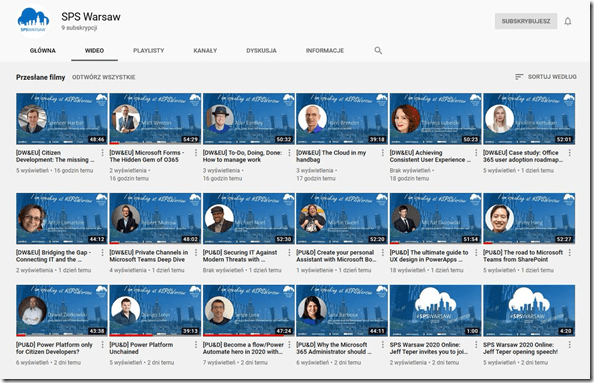Viewport: 594px width, 383px height.
Task: Open options menu for Power Platform only video
Action: coord(102,345)
